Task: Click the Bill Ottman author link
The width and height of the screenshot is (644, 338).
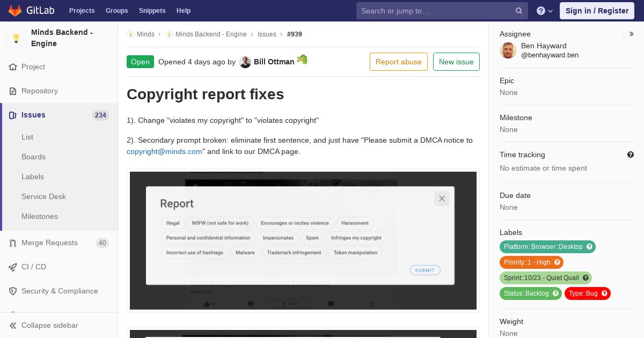Action: click(274, 62)
